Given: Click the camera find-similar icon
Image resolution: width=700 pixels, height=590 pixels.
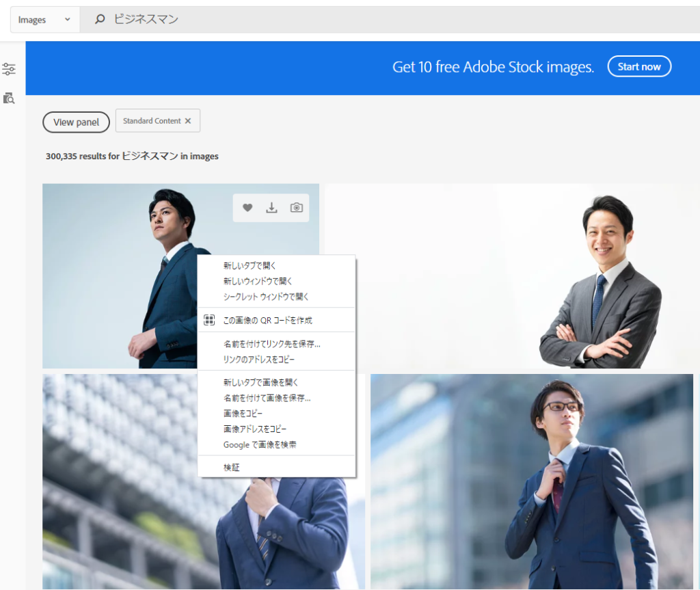Looking at the screenshot, I should point(296,208).
